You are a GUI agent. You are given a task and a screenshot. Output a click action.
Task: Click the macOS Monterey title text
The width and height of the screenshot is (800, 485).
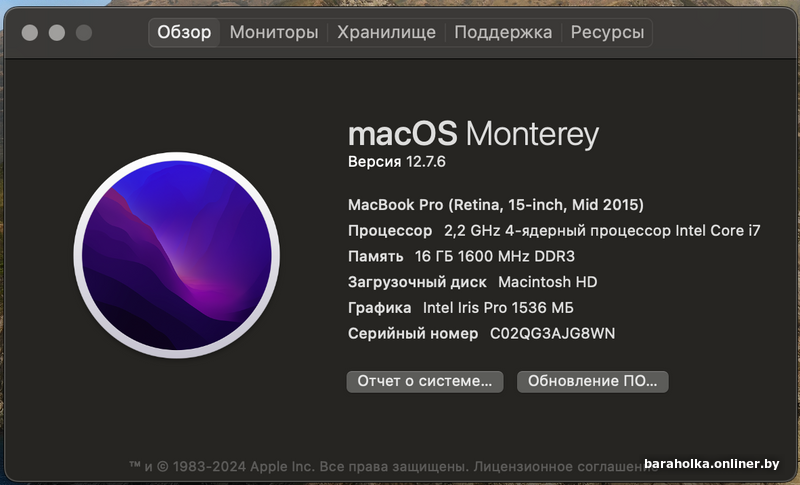(473, 133)
